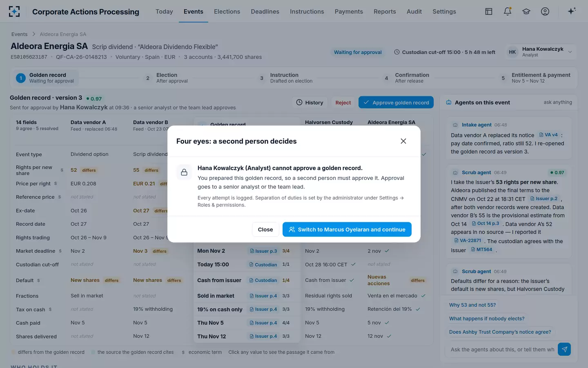This screenshot has height=368, width=588.
Task: Close the four eyes dialog with X
Action: tap(403, 141)
